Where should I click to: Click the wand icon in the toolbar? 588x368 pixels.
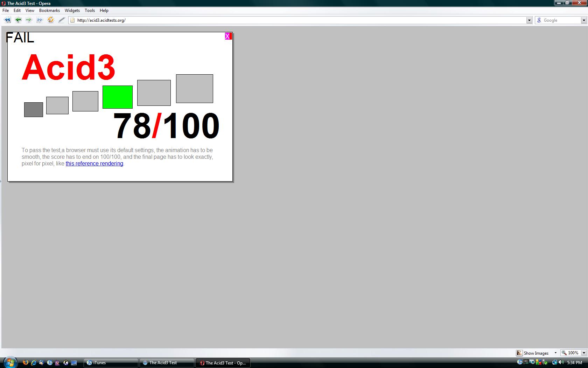(x=62, y=20)
